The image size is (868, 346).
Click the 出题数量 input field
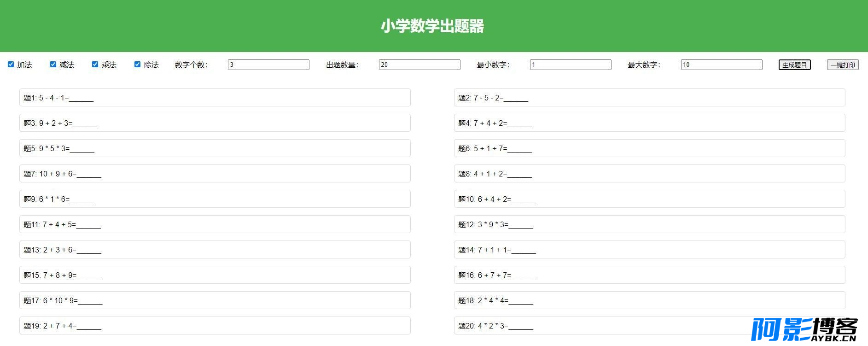[x=419, y=65]
